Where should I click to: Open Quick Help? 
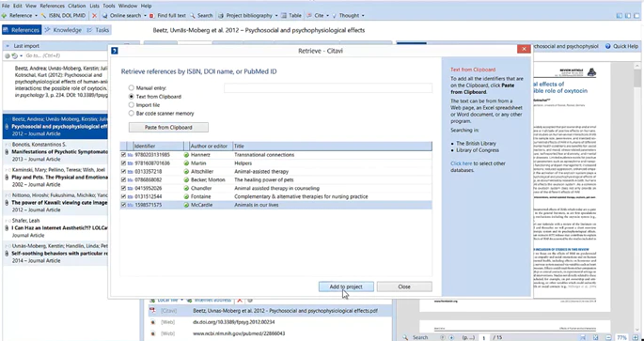[621, 46]
